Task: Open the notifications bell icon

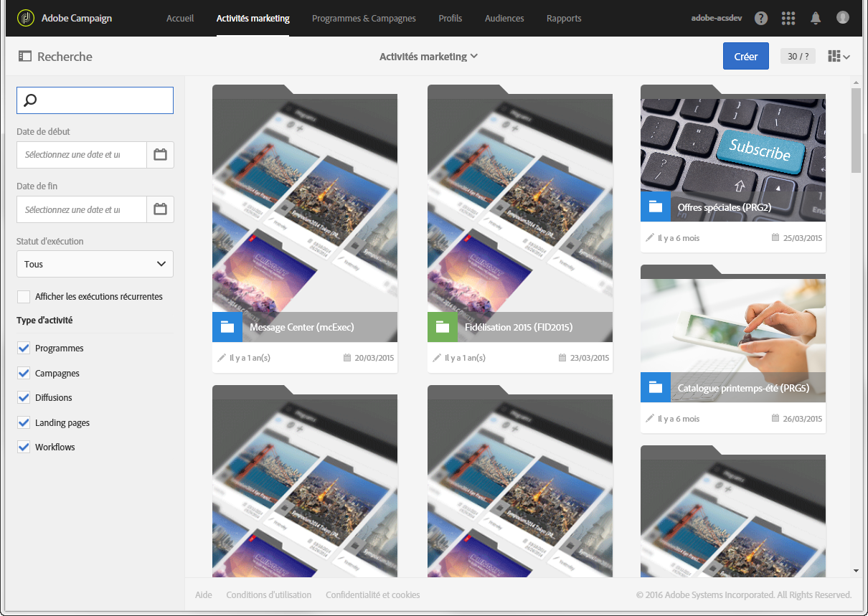Action: (816, 18)
